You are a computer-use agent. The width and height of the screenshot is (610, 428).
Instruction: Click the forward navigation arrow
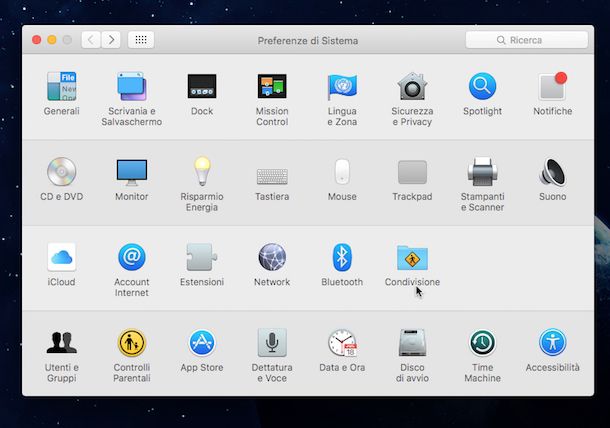click(x=111, y=40)
